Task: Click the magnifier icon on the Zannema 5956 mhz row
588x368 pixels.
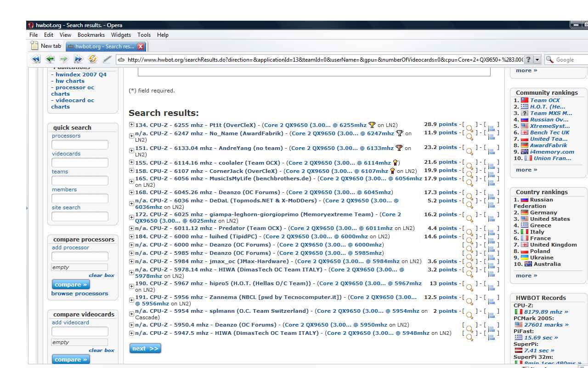Action: point(469,301)
